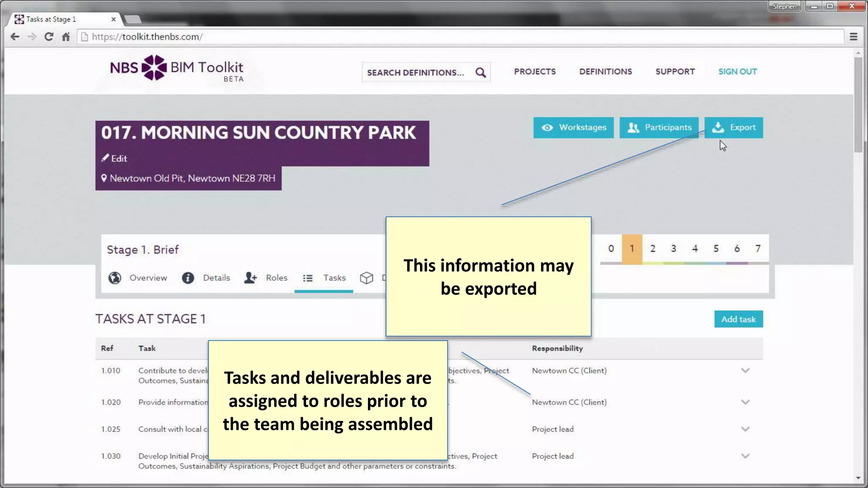Click task reference 1.020

click(x=111, y=402)
